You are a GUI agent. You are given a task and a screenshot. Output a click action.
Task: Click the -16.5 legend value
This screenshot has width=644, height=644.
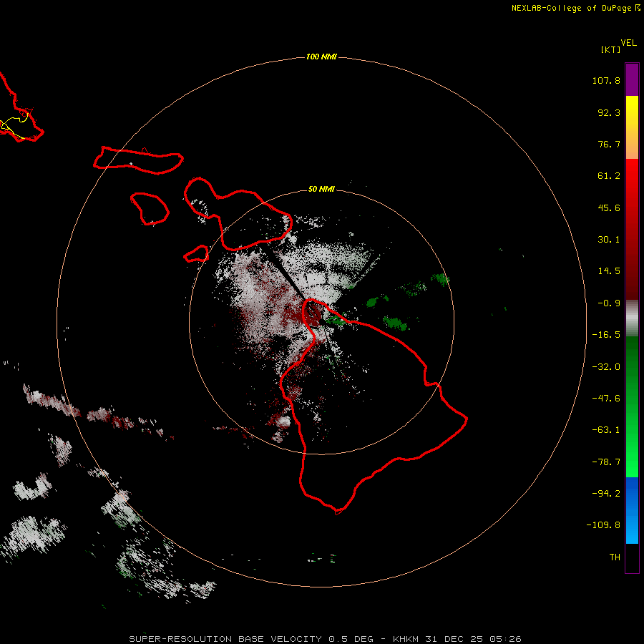(x=606, y=335)
